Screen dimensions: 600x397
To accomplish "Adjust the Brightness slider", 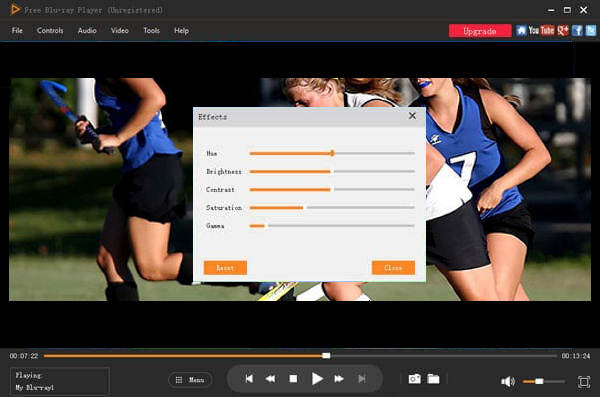I will click(x=332, y=172).
